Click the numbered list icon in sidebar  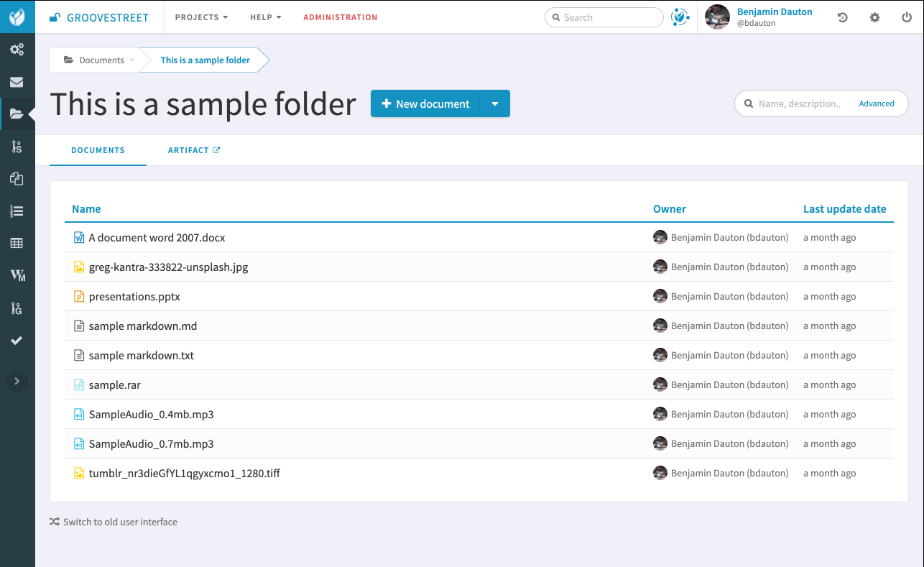point(17,211)
